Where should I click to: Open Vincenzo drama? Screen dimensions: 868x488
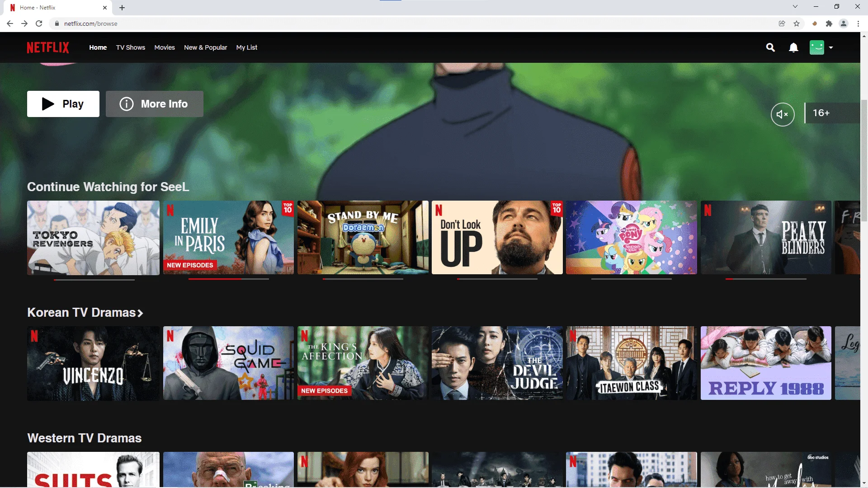click(x=93, y=363)
